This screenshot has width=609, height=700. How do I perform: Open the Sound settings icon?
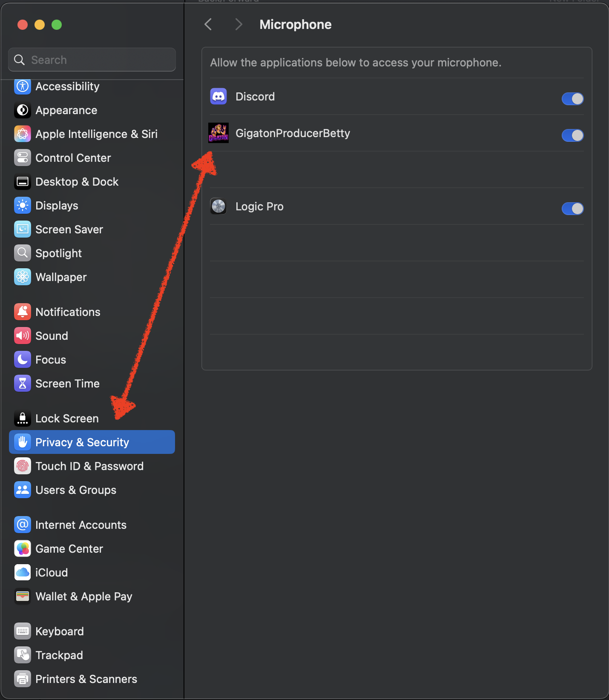point(23,336)
